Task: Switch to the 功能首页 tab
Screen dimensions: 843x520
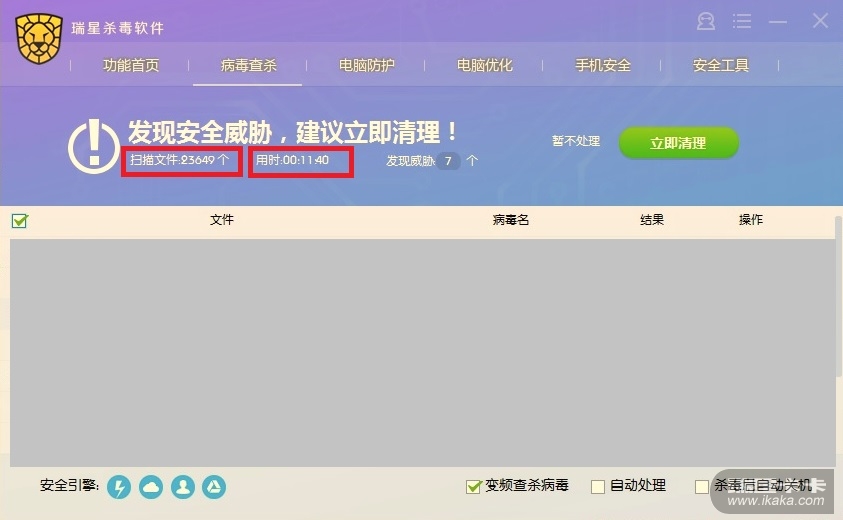Action: (131, 66)
